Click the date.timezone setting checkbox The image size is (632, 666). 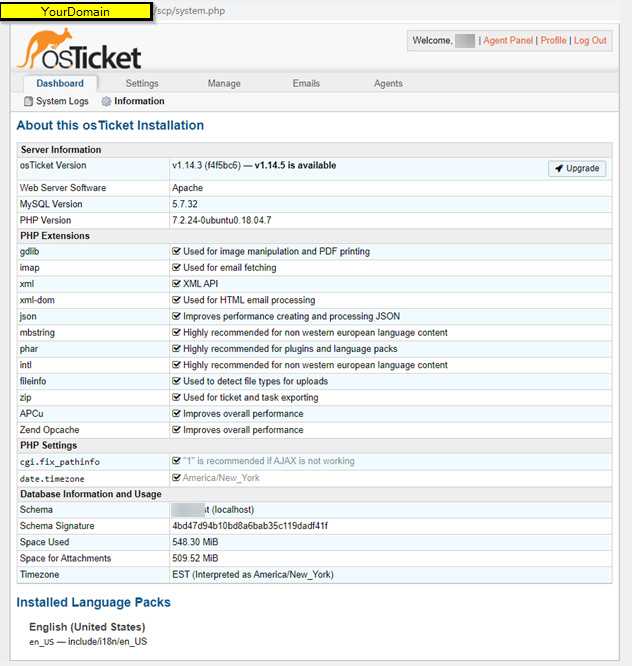coord(176,478)
